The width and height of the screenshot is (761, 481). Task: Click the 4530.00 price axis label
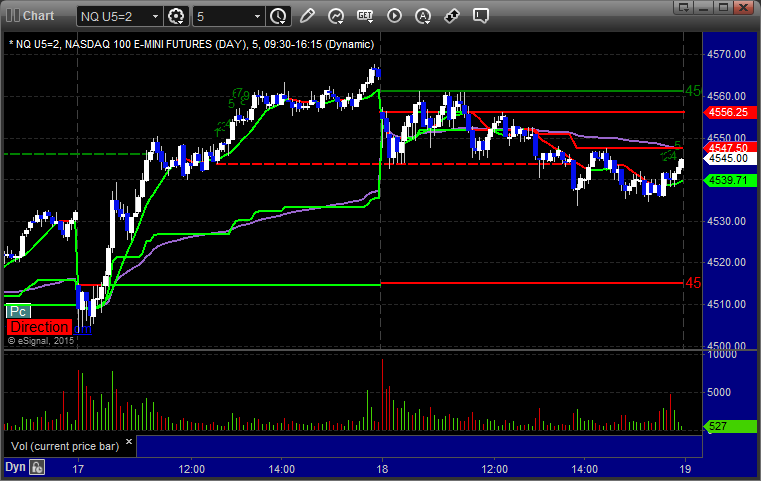click(x=726, y=221)
